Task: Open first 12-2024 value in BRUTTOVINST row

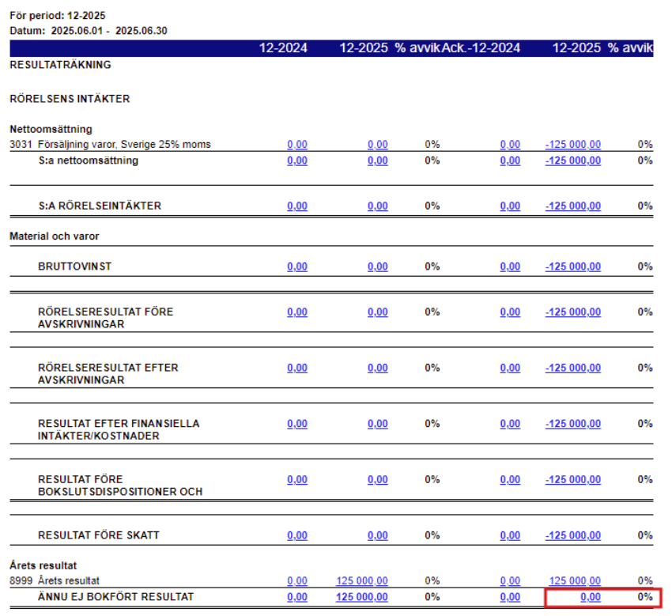Action: tap(297, 266)
